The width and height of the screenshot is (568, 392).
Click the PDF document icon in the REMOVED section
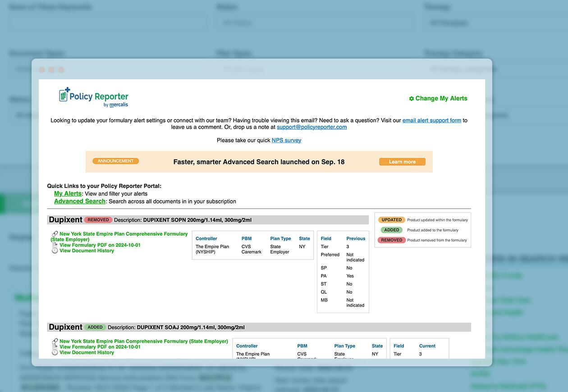55,245
